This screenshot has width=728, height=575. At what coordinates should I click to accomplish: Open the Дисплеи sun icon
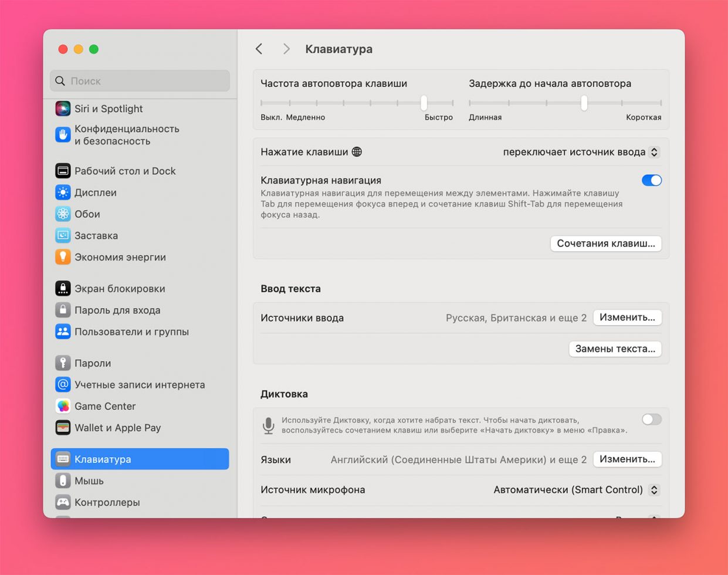63,192
